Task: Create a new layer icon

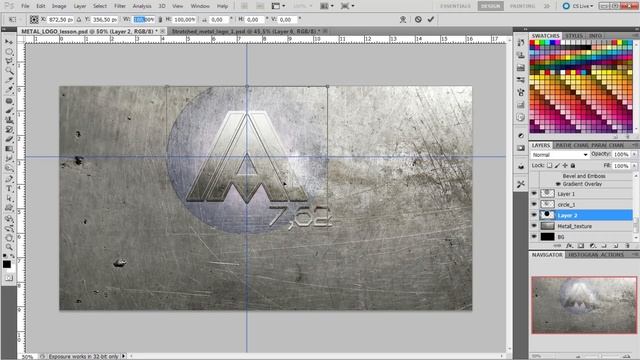Action: tap(616, 246)
